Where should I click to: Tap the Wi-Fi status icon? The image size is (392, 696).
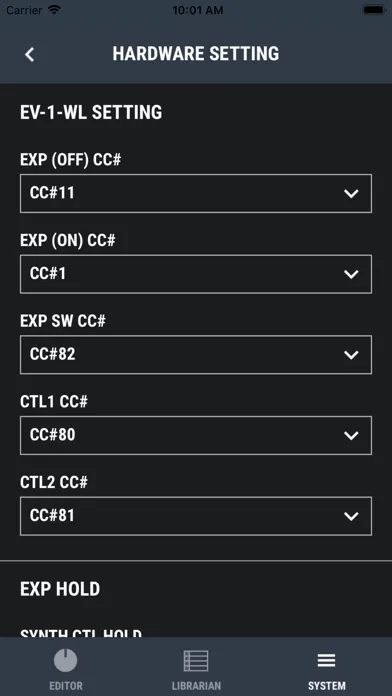[55, 10]
